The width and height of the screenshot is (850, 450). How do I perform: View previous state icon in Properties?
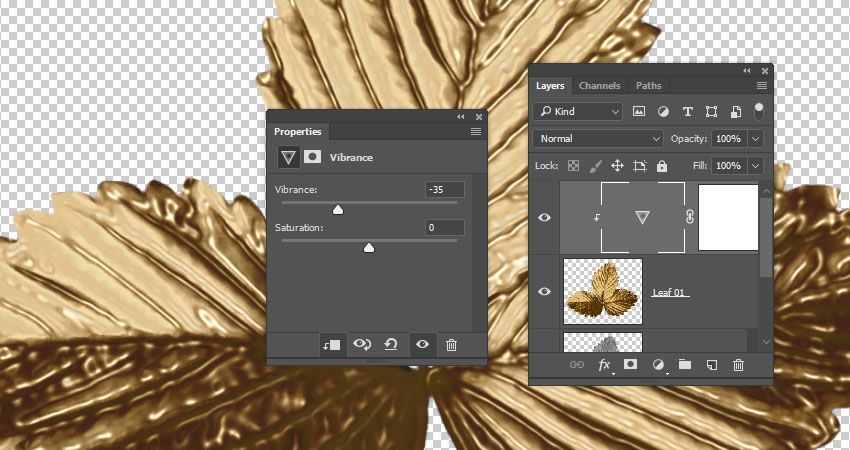pos(362,344)
